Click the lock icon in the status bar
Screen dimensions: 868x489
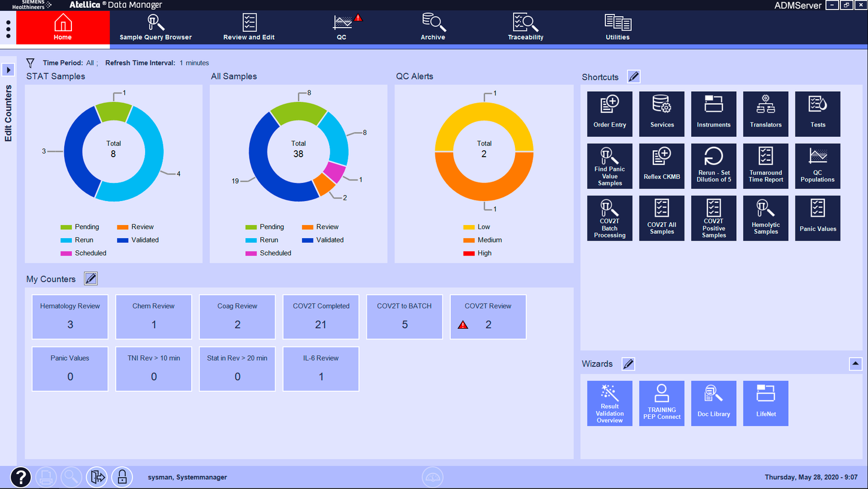(x=122, y=476)
